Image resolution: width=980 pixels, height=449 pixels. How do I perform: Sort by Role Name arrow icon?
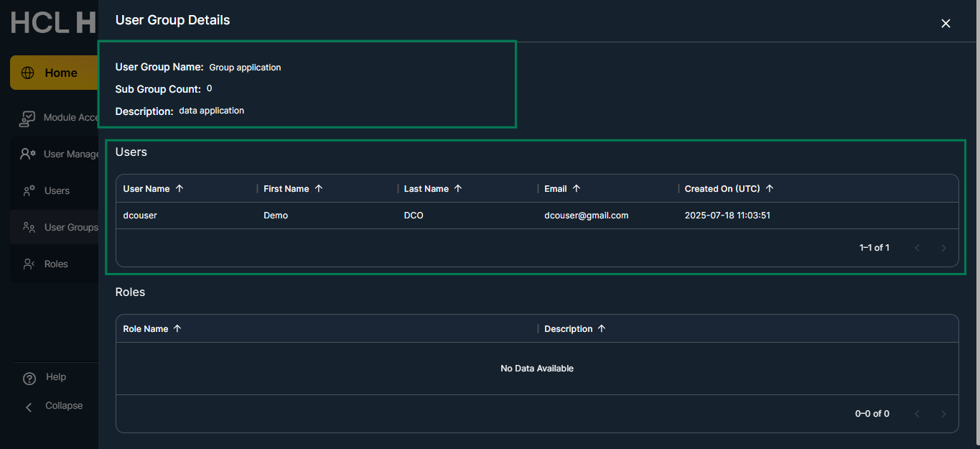point(177,328)
